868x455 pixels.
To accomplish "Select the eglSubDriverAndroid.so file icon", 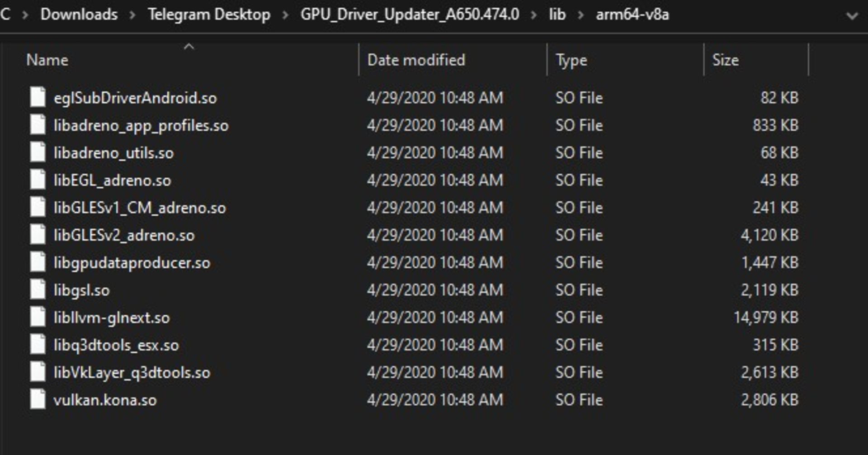I will click(x=38, y=98).
